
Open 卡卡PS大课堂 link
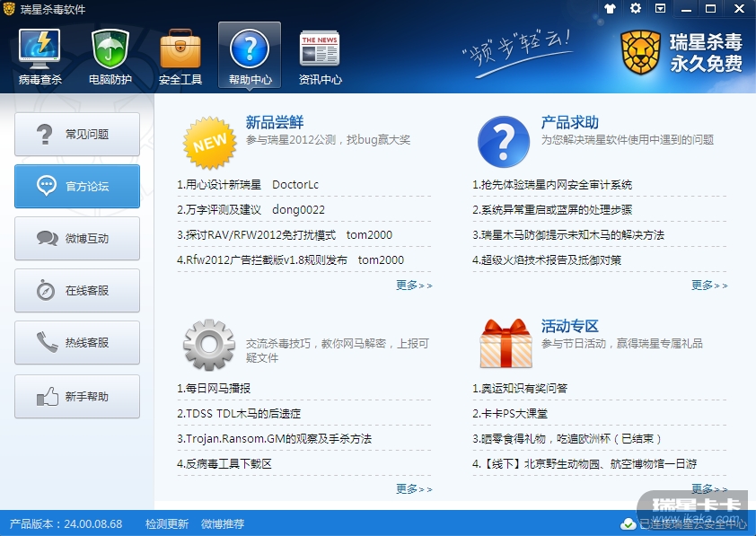pyautogui.click(x=510, y=414)
